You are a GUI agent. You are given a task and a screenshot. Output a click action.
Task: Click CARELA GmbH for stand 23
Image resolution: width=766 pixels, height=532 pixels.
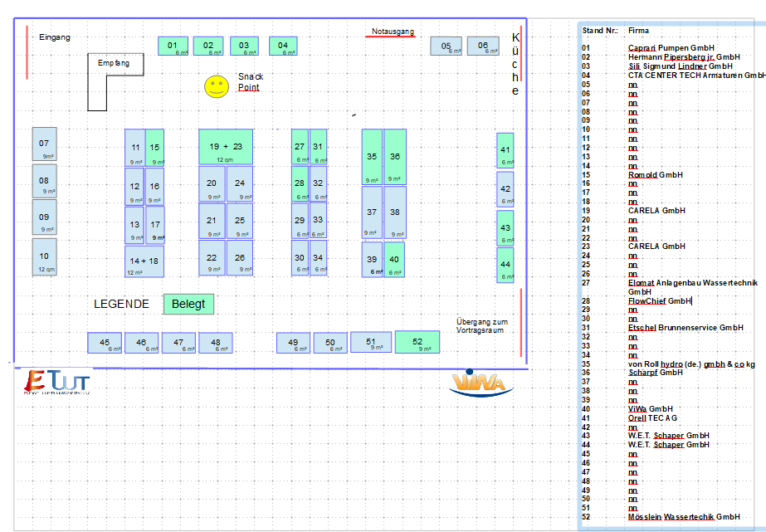tap(656, 246)
